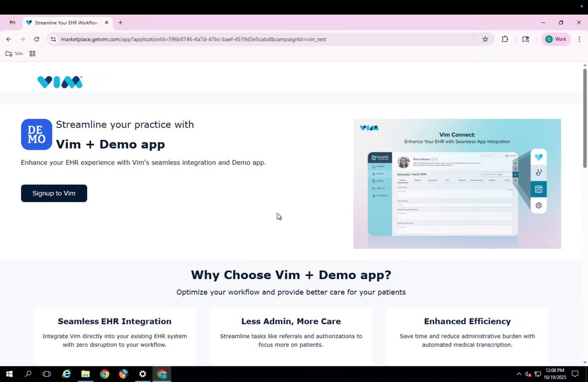Bookmark this page with the star icon
Viewport: 588px width, 382px height.
click(485, 39)
